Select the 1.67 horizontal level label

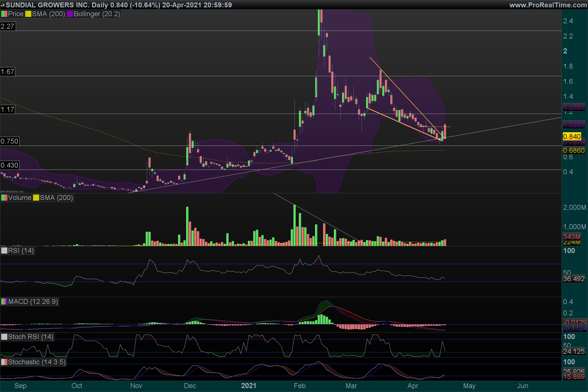coord(8,72)
